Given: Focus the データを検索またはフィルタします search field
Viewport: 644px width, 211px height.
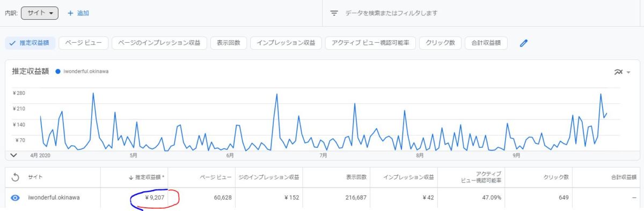Looking at the screenshot, I should coord(392,13).
